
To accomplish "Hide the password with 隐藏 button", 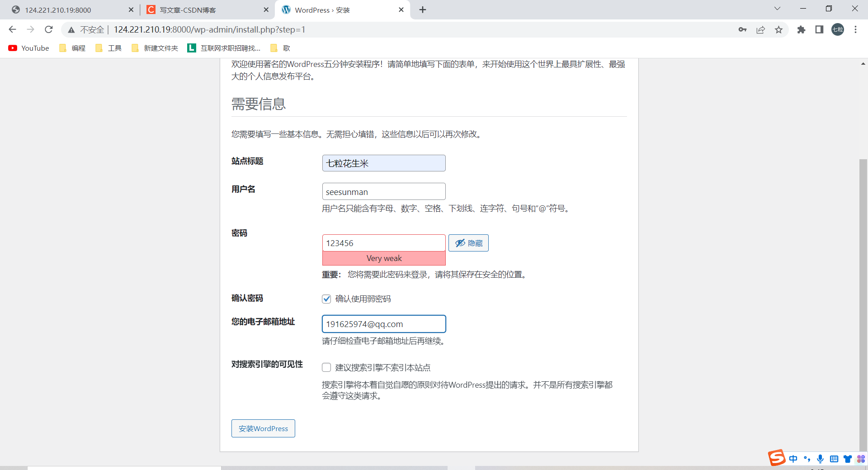I will pos(468,243).
